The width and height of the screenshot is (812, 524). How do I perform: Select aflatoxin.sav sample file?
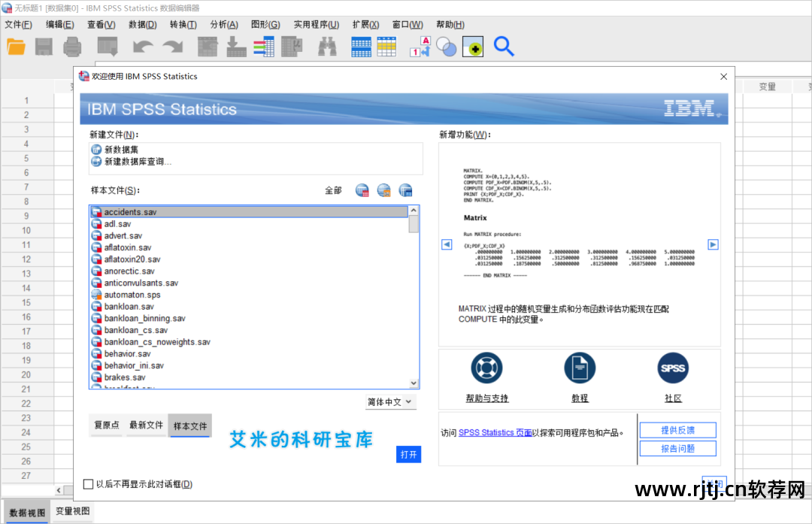click(x=249, y=247)
